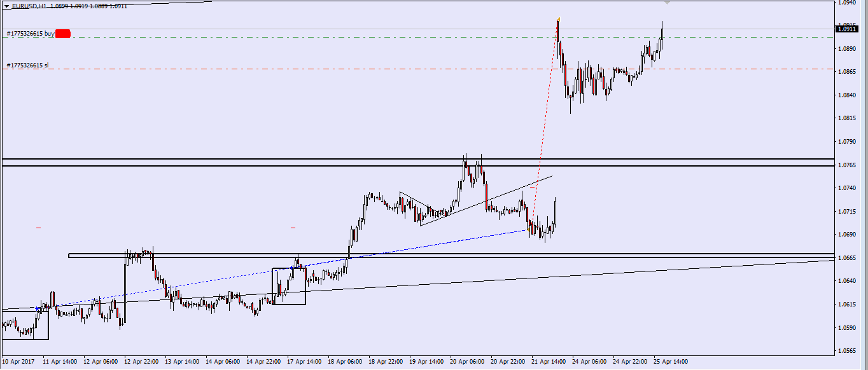This screenshot has height=370, width=868.
Task: Click price scale value 1.0740
Action: click(x=846, y=188)
